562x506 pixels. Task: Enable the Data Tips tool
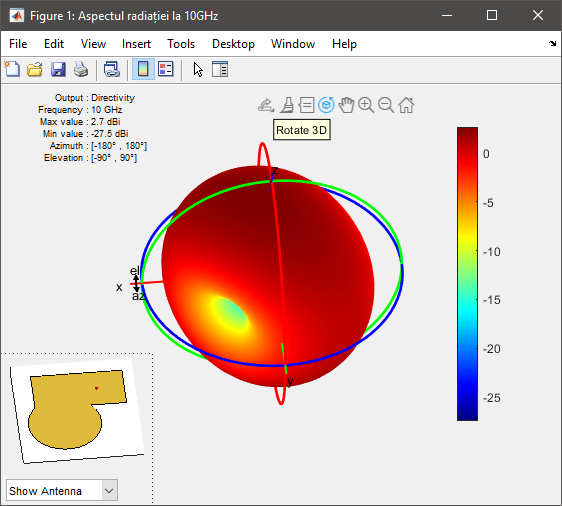[306, 105]
